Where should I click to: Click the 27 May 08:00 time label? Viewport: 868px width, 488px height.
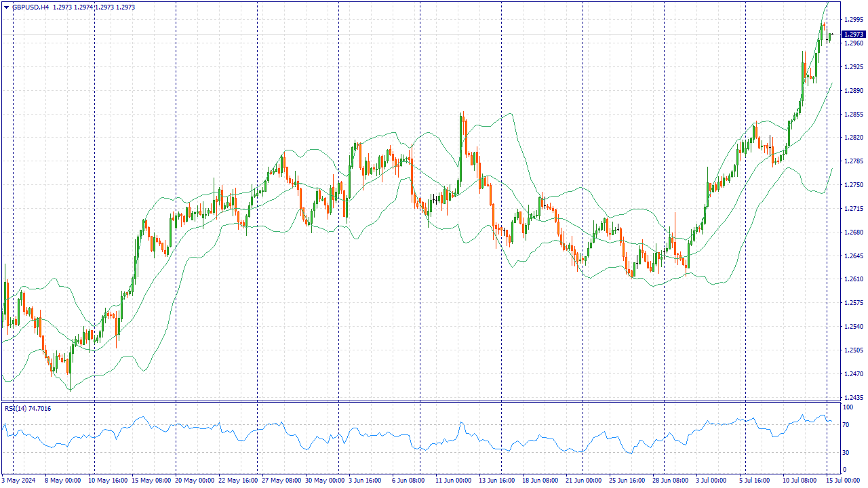pyautogui.click(x=281, y=481)
